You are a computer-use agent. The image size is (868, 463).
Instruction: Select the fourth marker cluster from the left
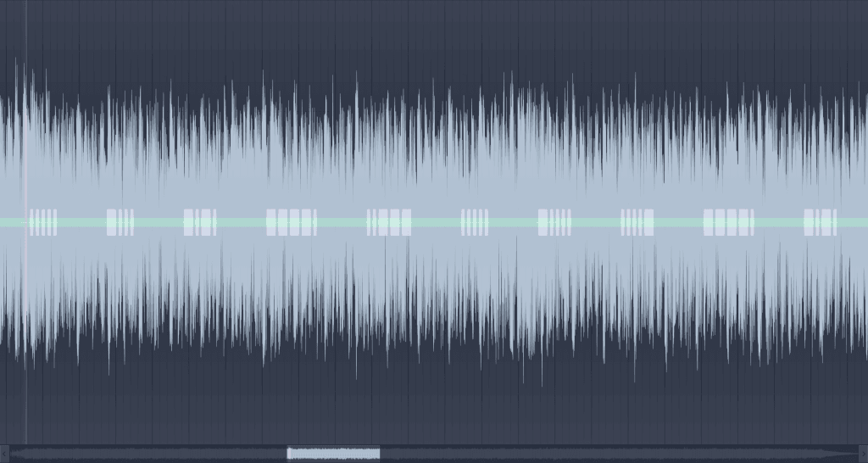pyautogui.click(x=291, y=222)
